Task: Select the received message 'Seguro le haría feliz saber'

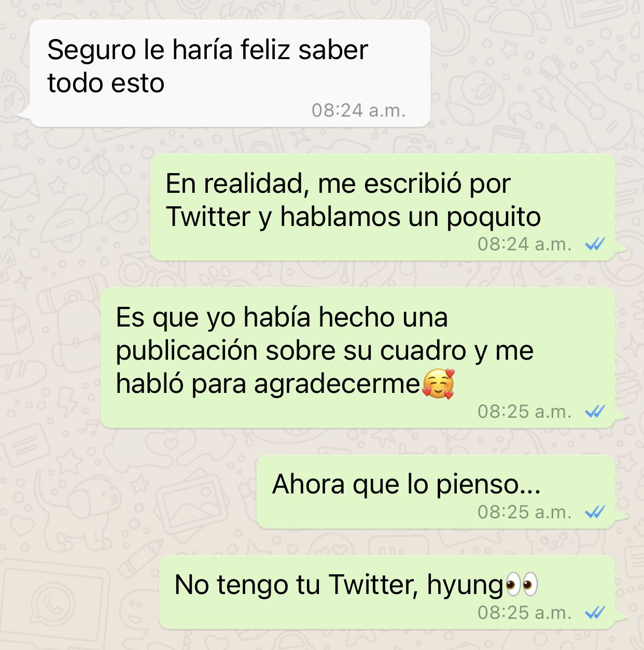Action: click(230, 73)
